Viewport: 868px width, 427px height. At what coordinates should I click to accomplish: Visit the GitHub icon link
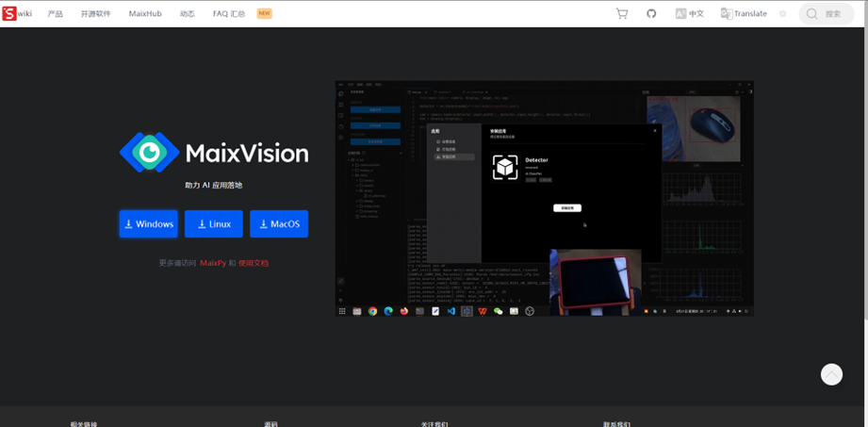651,14
